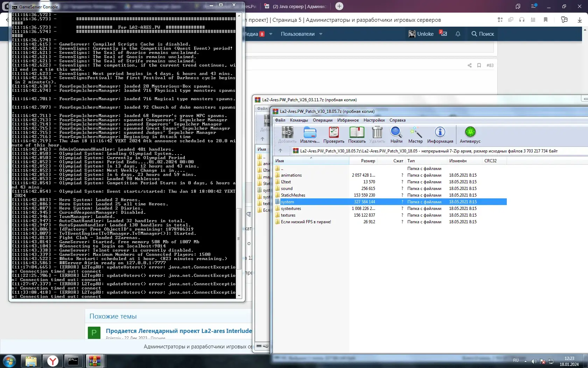The height and width of the screenshot is (368, 588).
Task: Share post #83 icon
Action: (469, 65)
